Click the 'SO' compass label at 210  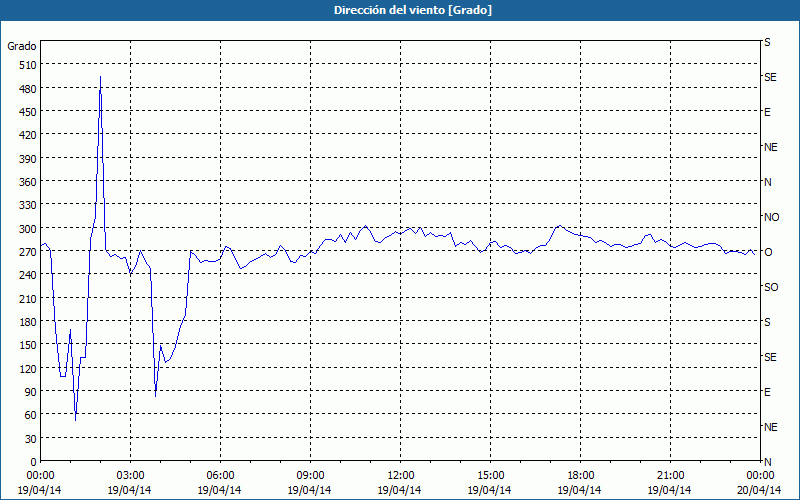point(771,287)
